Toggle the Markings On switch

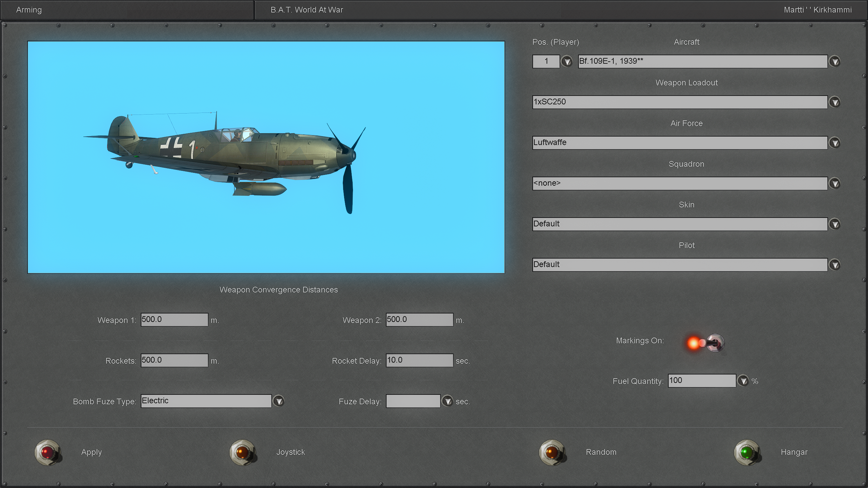(714, 343)
